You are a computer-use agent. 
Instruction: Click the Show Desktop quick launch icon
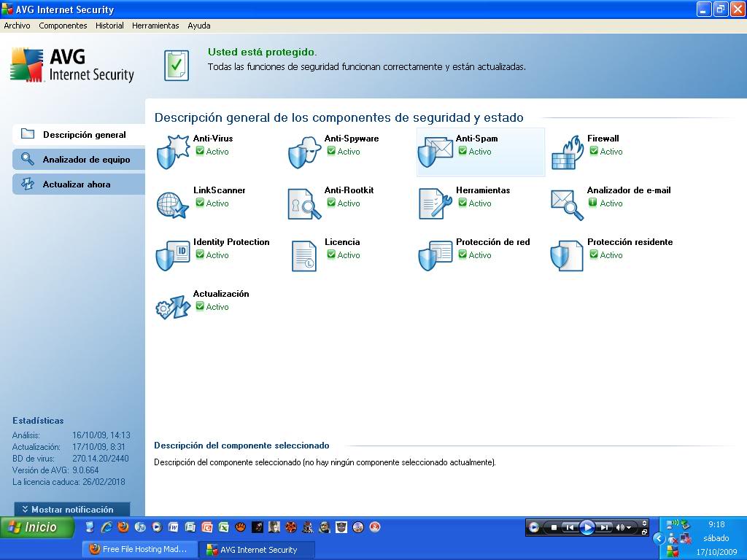[90, 527]
